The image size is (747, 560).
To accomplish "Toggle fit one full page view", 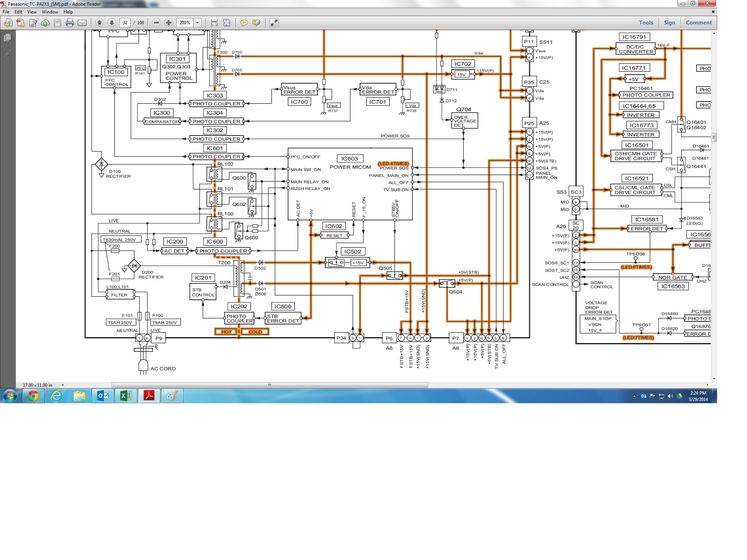I will point(227,23).
